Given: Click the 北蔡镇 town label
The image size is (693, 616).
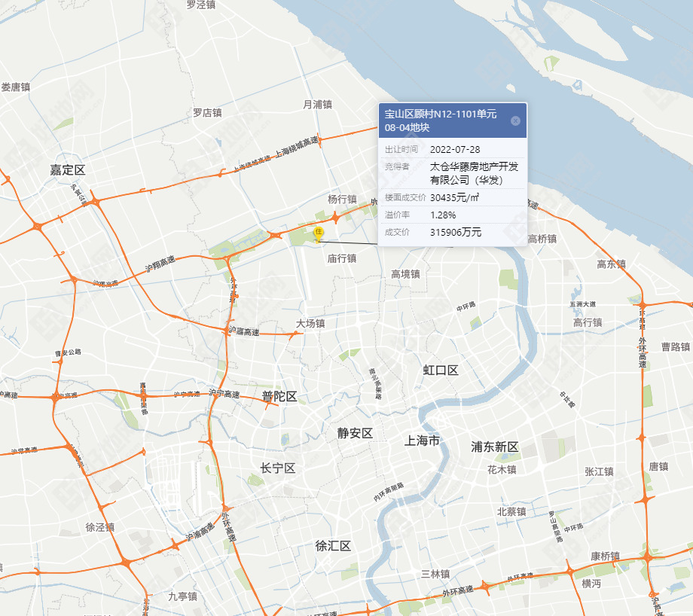Looking at the screenshot, I should pos(511,512).
